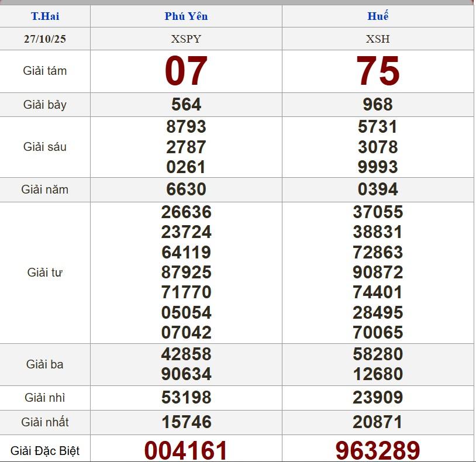Click the 27/10/25 date cell
The image size is (476, 462).
(x=45, y=39)
